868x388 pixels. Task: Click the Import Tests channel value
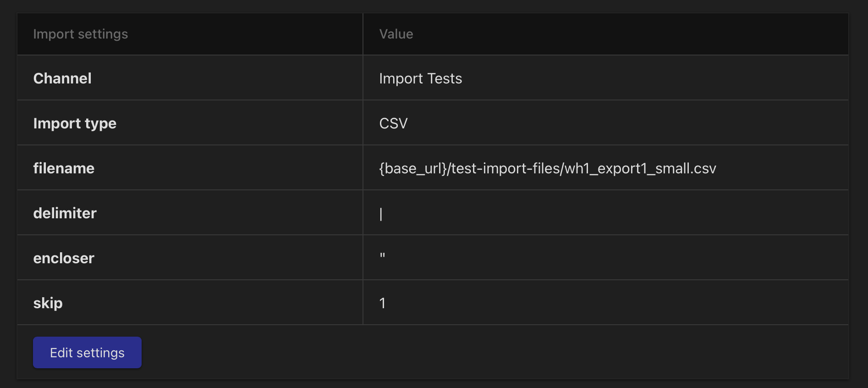coord(420,78)
